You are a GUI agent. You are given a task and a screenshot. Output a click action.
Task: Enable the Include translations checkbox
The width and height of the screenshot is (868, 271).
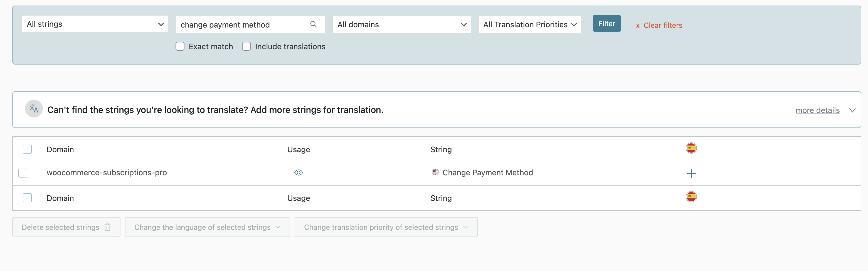[246, 46]
